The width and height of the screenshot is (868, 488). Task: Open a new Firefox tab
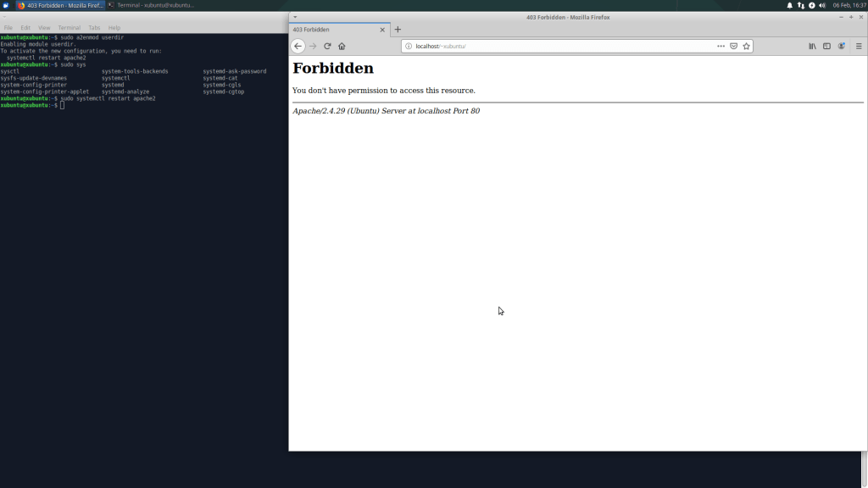398,30
